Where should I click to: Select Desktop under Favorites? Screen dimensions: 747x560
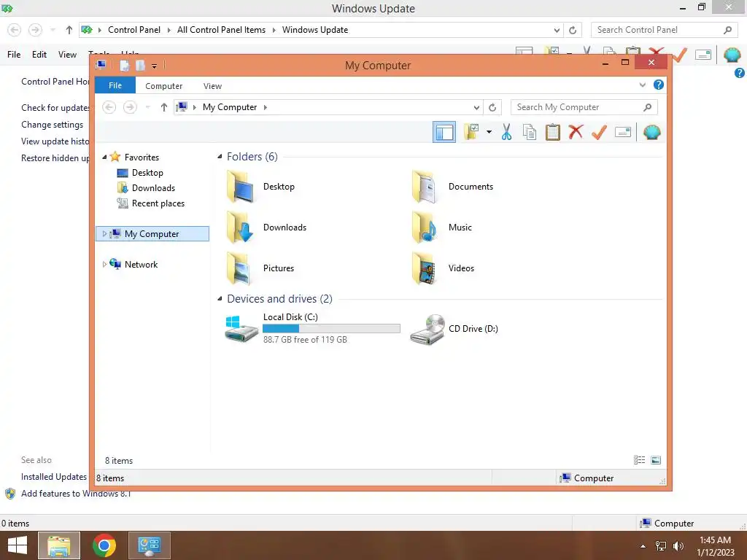(147, 172)
